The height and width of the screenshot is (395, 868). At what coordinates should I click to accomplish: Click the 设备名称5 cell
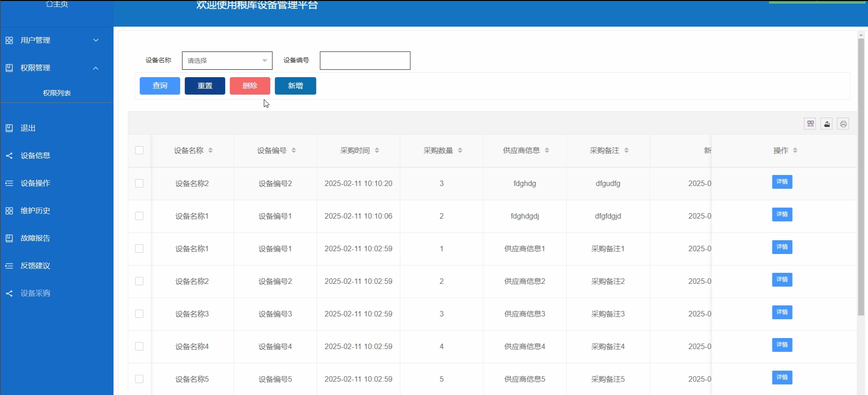pyautogui.click(x=192, y=379)
